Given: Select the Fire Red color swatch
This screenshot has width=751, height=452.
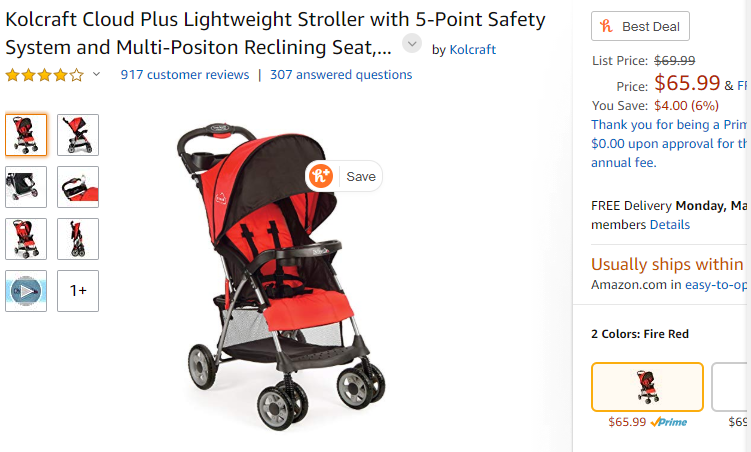Looking at the screenshot, I should coord(647,387).
